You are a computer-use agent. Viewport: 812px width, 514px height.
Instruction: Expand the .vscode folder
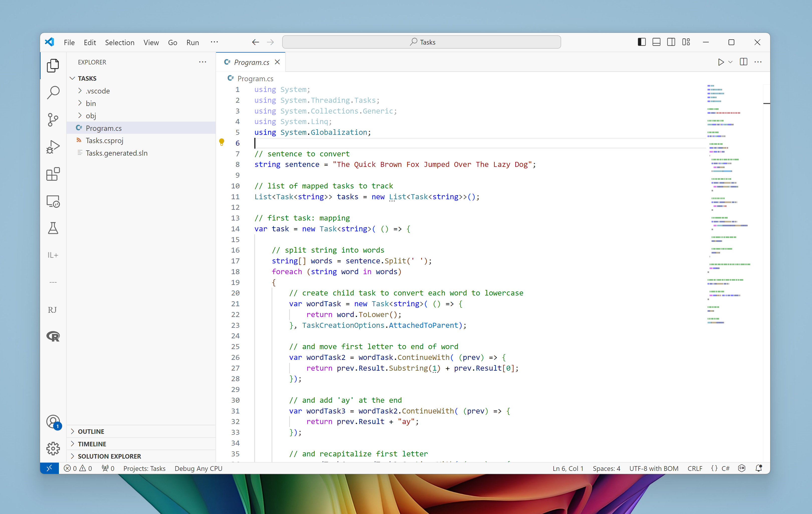click(x=97, y=91)
